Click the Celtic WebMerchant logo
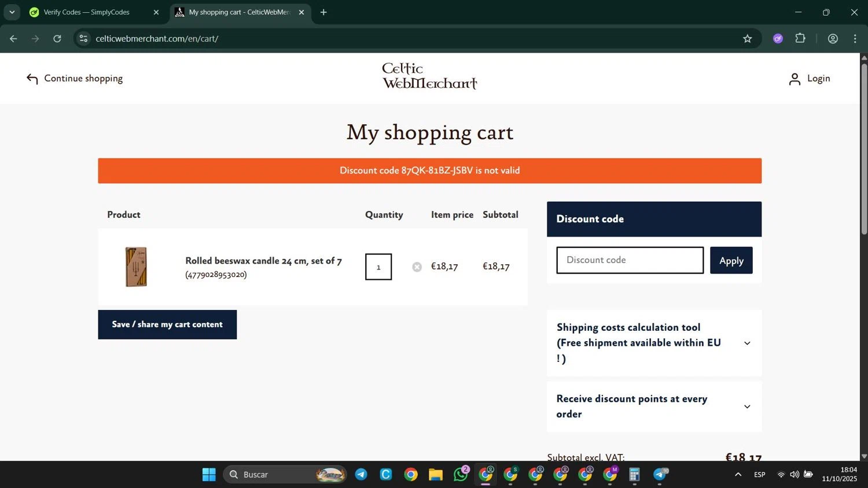The width and height of the screenshot is (868, 488). 429,76
